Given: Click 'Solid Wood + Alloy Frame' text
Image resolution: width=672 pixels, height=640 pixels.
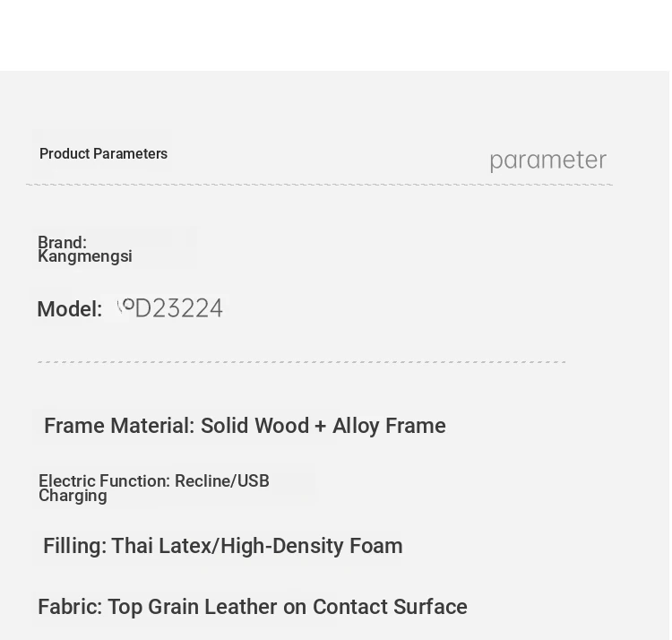Looking at the screenshot, I should [323, 426].
